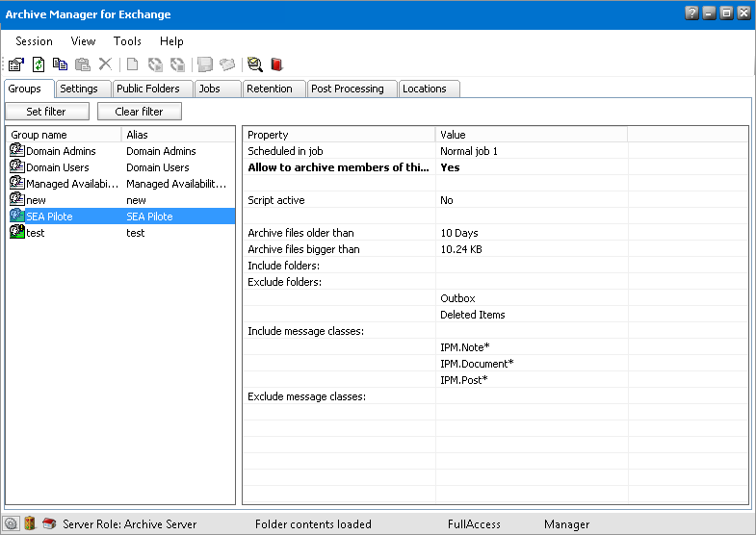Screen dimensions: 756x535
Task: Open the Tools menu
Action: click(x=127, y=41)
